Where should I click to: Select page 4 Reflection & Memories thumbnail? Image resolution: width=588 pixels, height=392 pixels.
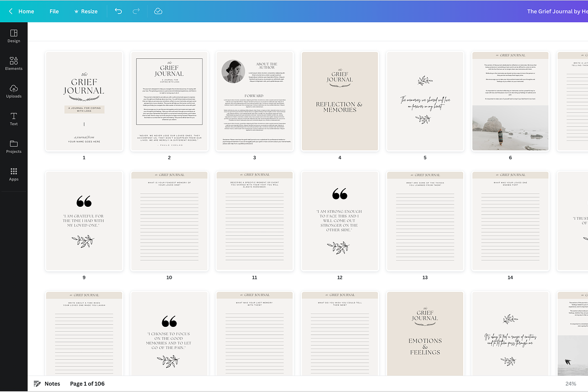coord(340,101)
